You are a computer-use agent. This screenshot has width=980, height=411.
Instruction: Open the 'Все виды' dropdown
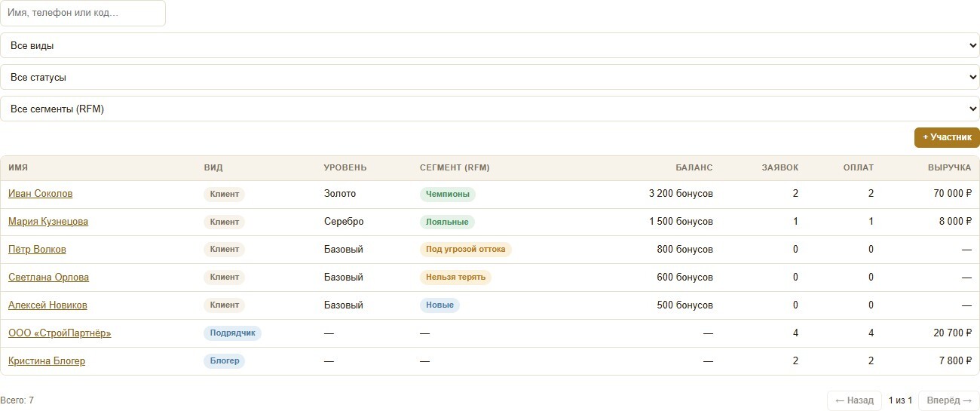click(490, 45)
